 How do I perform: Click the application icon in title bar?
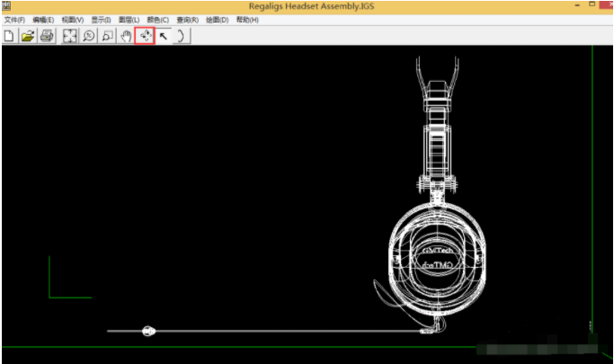click(x=6, y=6)
